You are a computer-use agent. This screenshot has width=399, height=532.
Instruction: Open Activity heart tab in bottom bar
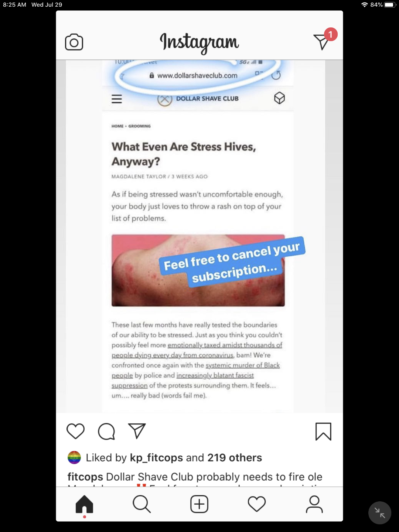(257, 504)
